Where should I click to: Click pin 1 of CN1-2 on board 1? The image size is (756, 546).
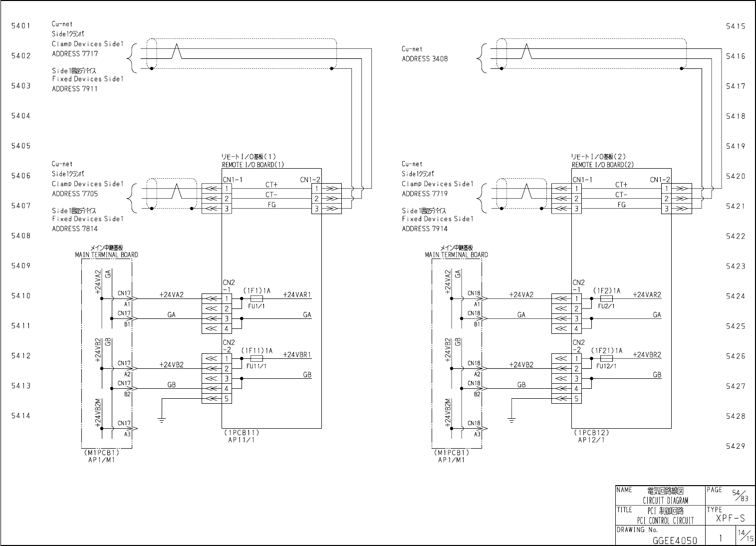tap(316, 189)
